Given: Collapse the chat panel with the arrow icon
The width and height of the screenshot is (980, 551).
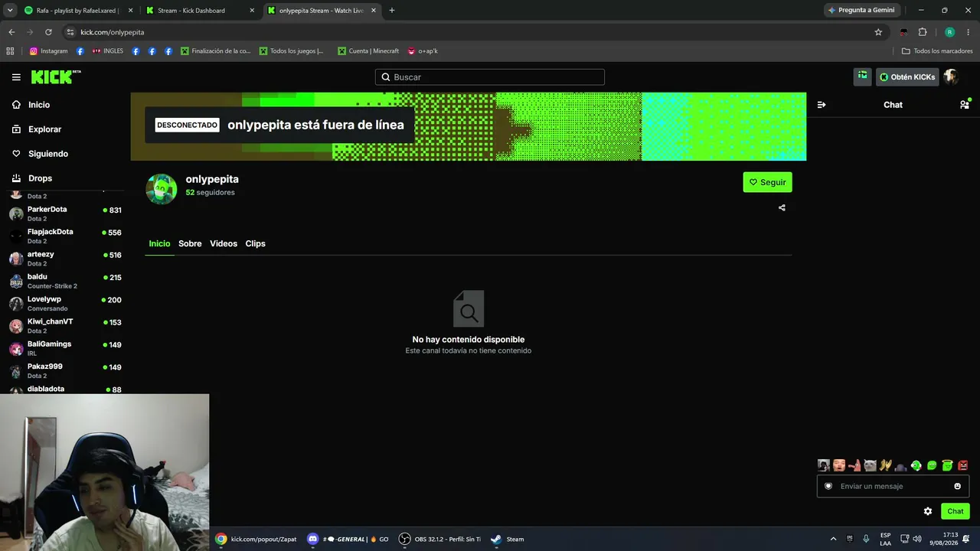Looking at the screenshot, I should [822, 105].
